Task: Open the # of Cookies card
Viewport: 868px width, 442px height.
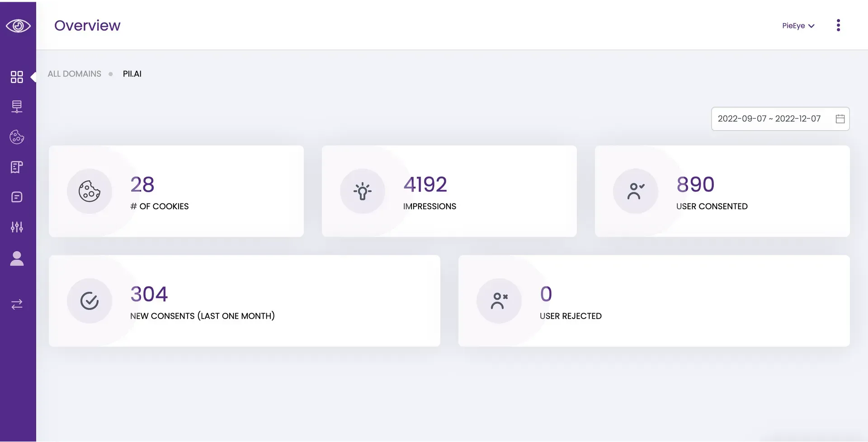Action: point(176,191)
